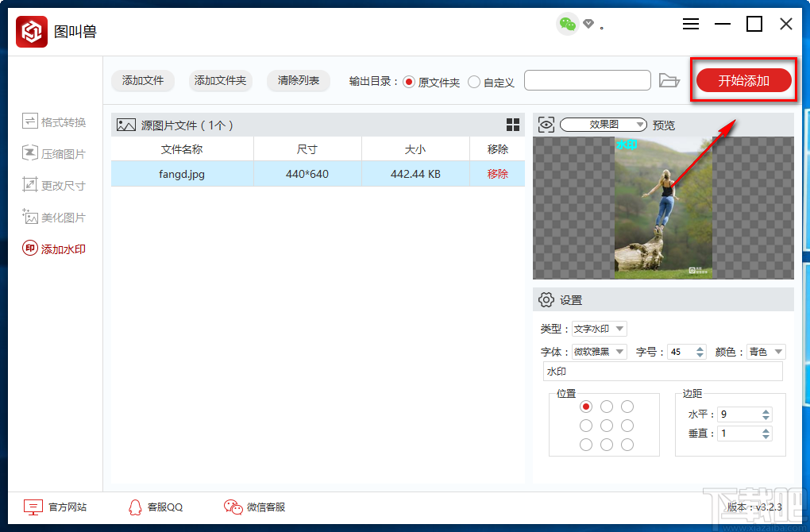Click the preview image thumbnail
Screen dimensions: 810x532
663,208
